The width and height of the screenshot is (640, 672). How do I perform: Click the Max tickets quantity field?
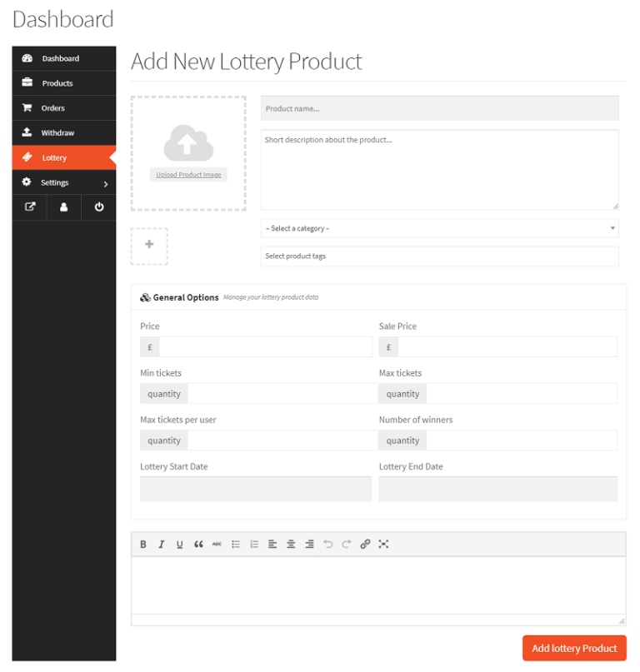pyautogui.click(x=522, y=393)
